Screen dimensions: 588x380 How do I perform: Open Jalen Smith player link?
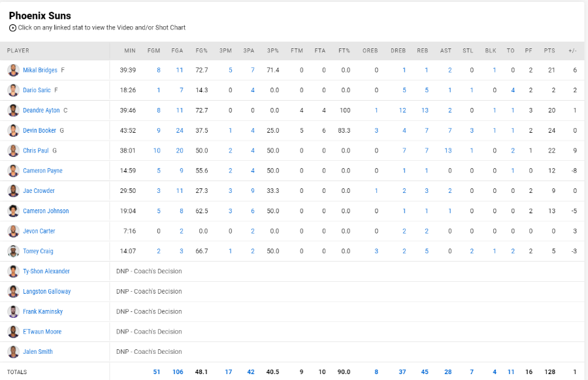38,352
